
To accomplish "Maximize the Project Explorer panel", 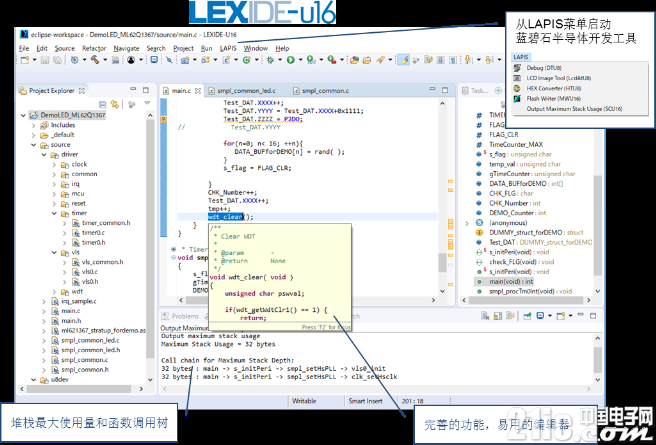I will click(146, 90).
